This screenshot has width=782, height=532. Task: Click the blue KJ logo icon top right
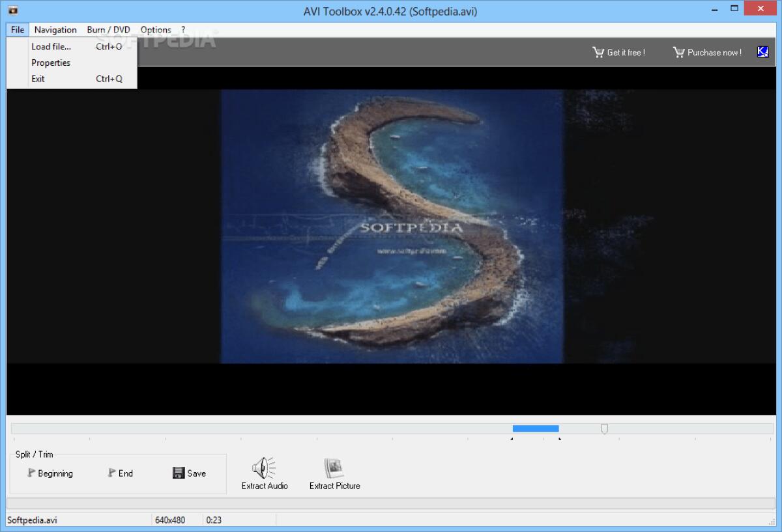[762, 51]
